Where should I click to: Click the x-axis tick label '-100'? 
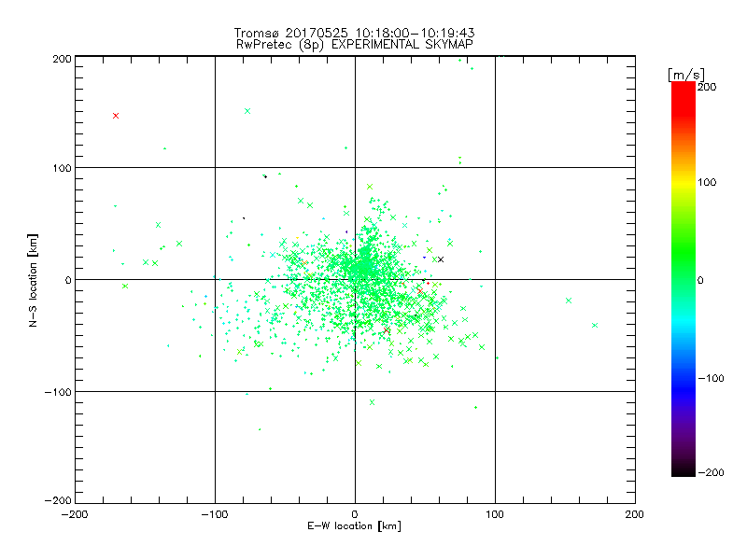coord(215,514)
